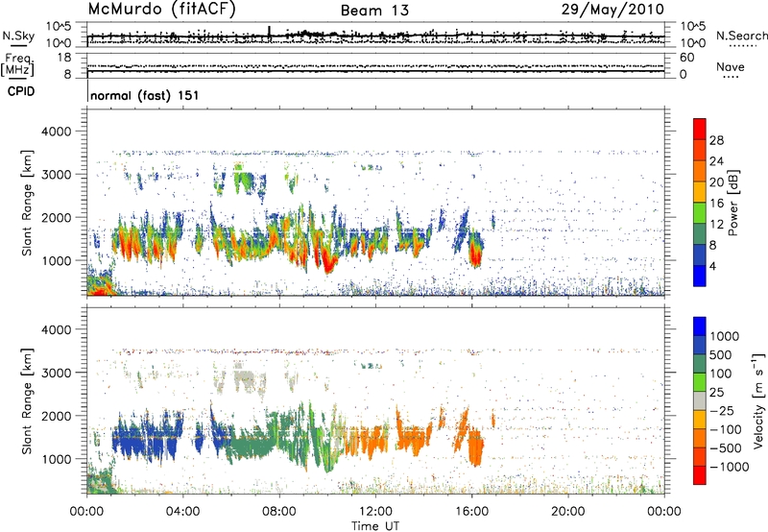Click the right-side '60' Nave tick
Viewport: 768px width, 532px height.
687,58
